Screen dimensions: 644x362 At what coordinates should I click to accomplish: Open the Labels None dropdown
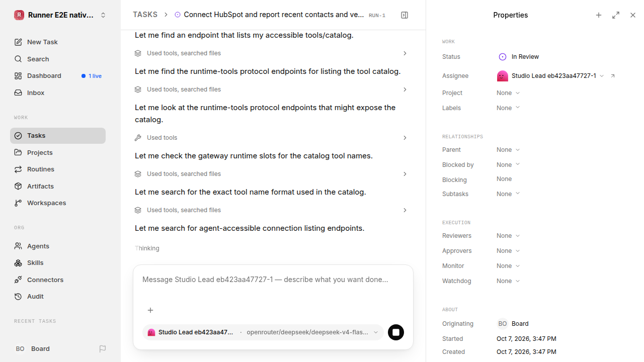[508, 108]
